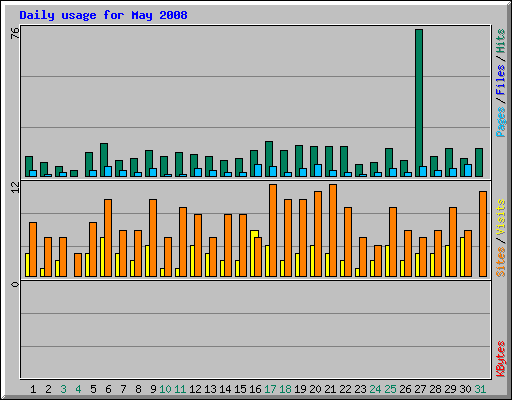Click the orange bar for day 9

tap(153, 238)
